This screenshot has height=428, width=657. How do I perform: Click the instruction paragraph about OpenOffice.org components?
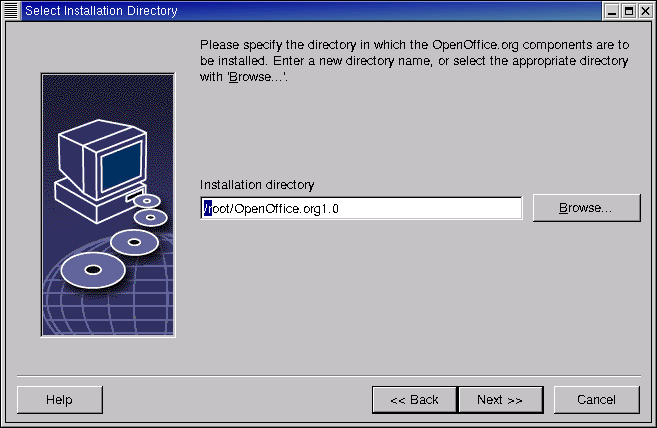point(414,61)
